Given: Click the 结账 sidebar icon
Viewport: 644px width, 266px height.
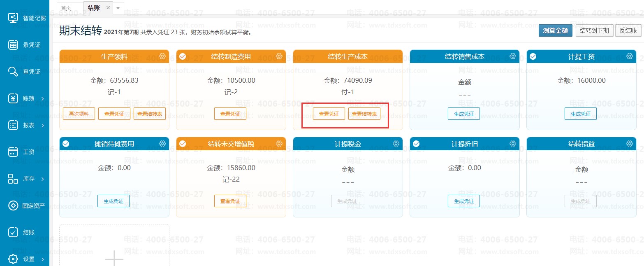Looking at the screenshot, I should click(x=13, y=232).
